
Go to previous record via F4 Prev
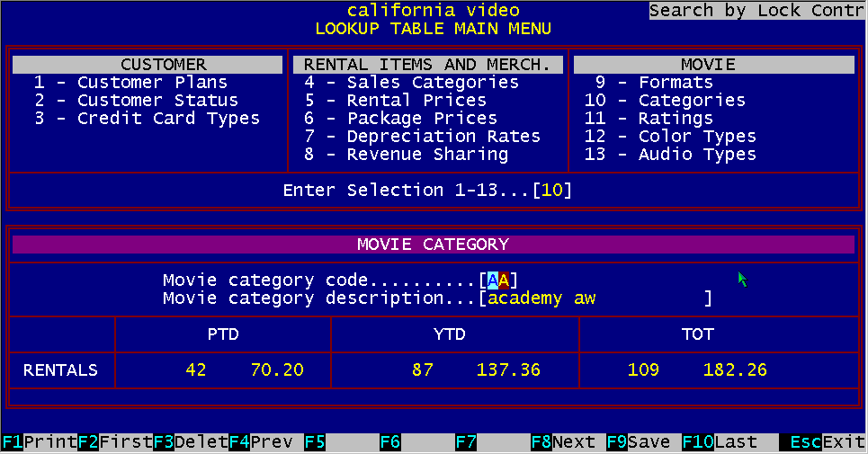click(x=261, y=442)
